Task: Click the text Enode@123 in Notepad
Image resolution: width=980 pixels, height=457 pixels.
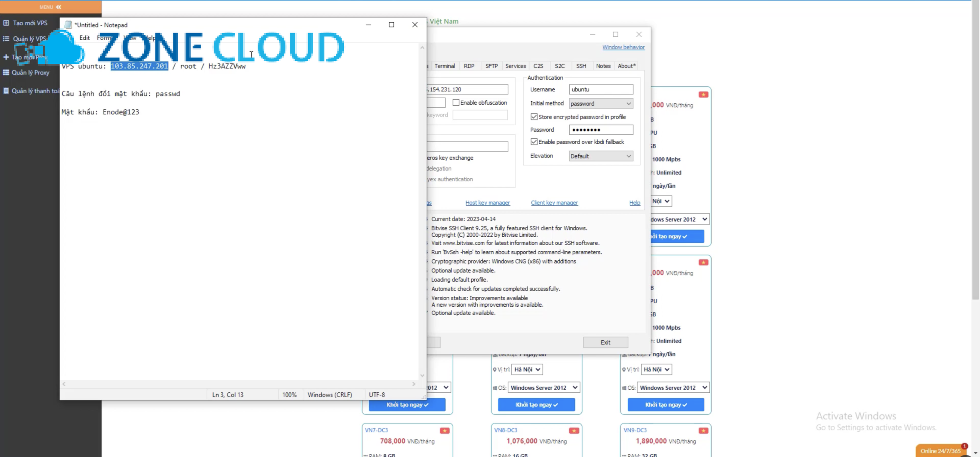Action: (x=121, y=112)
